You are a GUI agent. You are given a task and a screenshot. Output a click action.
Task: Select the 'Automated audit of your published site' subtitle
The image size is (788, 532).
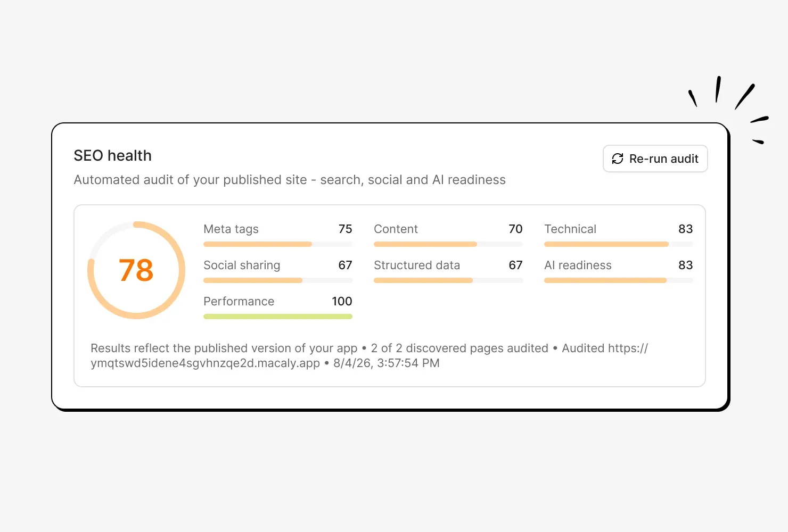tap(290, 180)
